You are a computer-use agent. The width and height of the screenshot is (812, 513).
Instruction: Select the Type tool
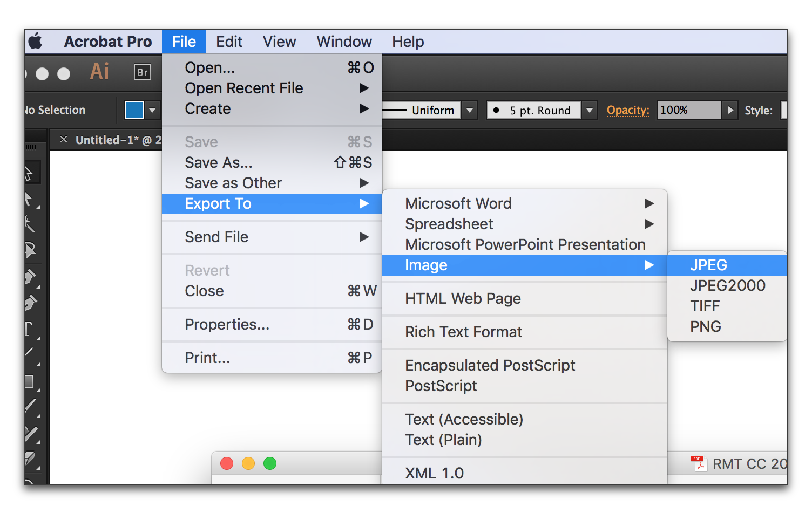coord(29,329)
